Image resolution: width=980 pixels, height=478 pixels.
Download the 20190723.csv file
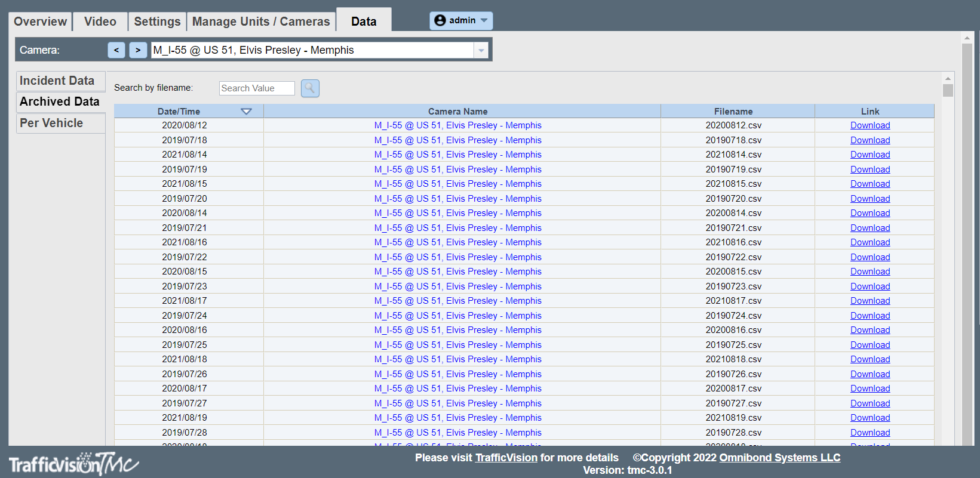(x=870, y=286)
